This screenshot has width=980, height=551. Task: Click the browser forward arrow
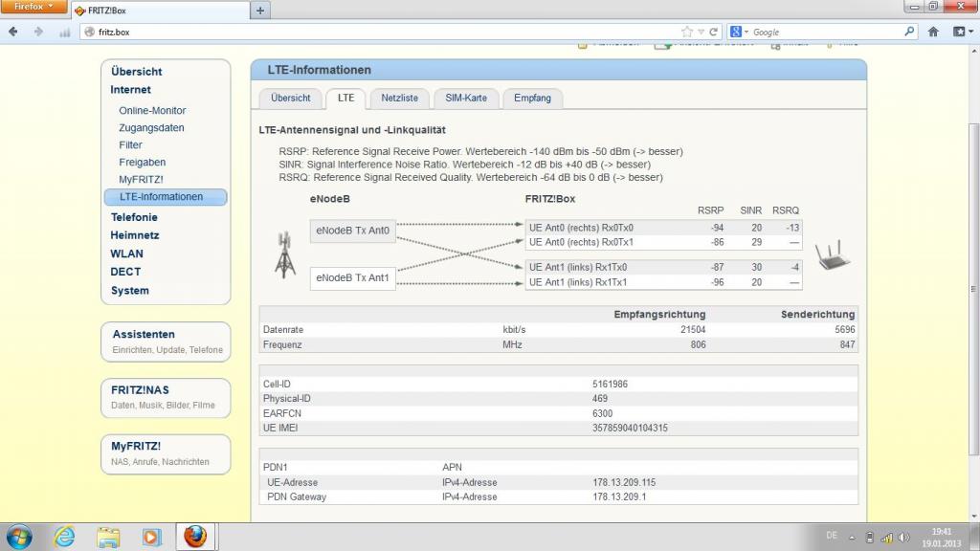[38, 32]
